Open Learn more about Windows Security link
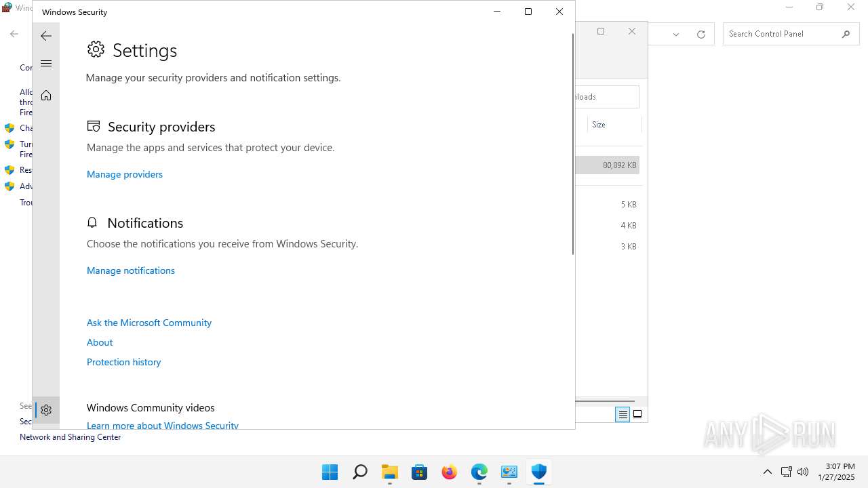 click(163, 425)
